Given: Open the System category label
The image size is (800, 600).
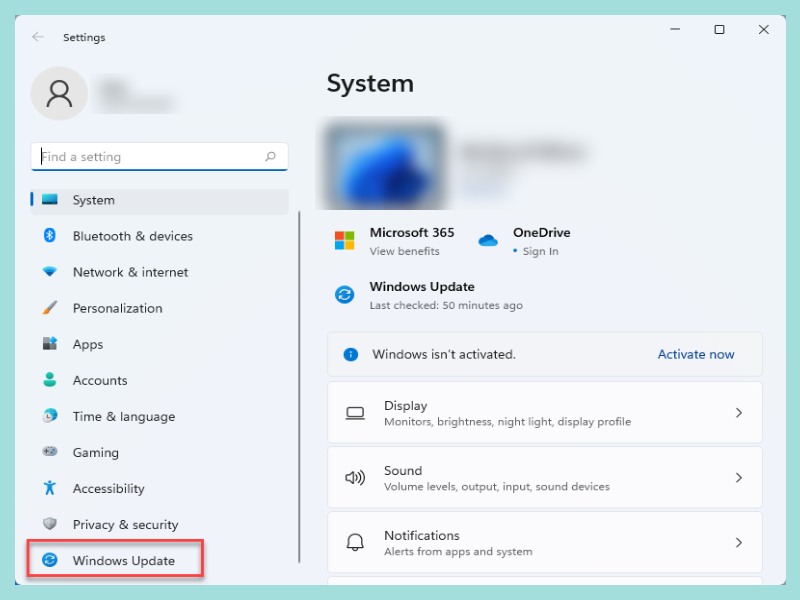Looking at the screenshot, I should [x=93, y=200].
